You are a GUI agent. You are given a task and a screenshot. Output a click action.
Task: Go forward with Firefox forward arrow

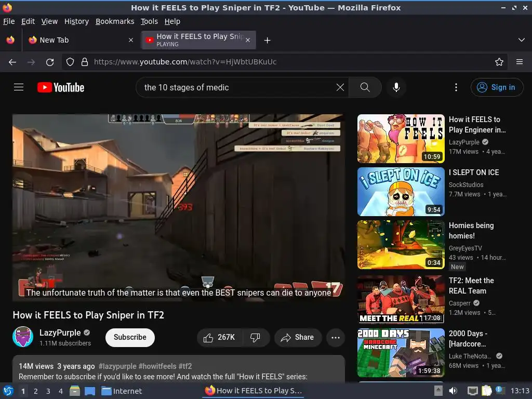coord(31,62)
